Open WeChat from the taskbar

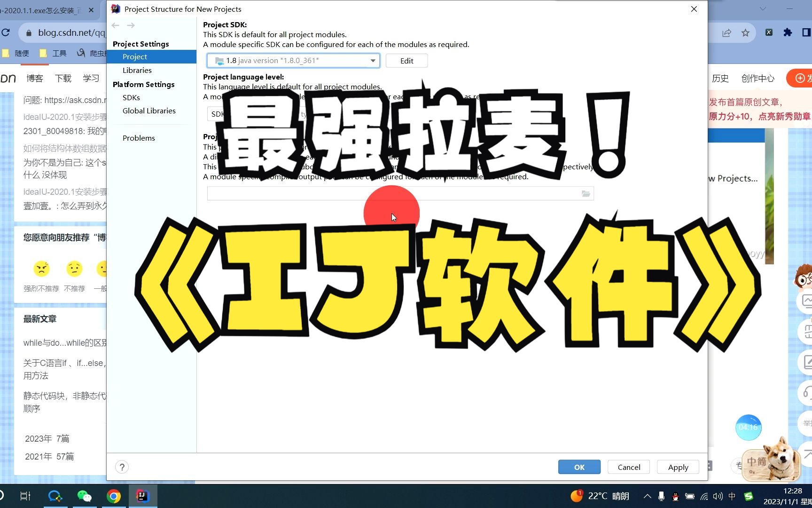click(85, 496)
